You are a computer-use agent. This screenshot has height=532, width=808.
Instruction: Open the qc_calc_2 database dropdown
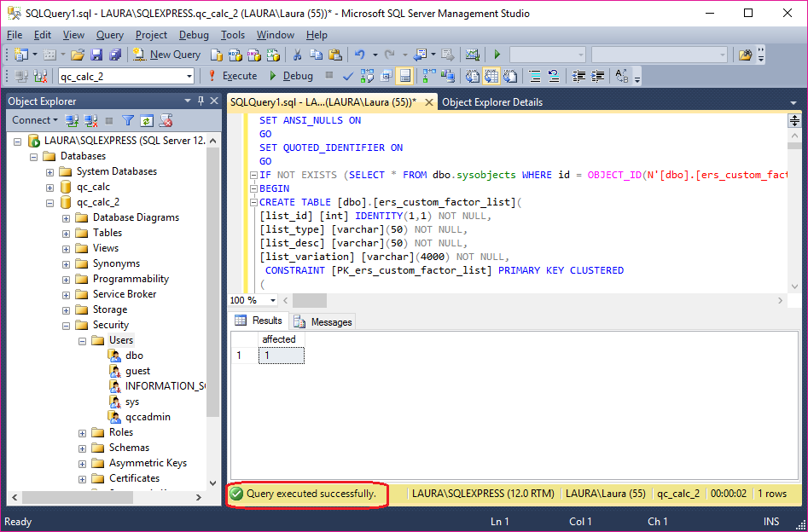(x=189, y=77)
